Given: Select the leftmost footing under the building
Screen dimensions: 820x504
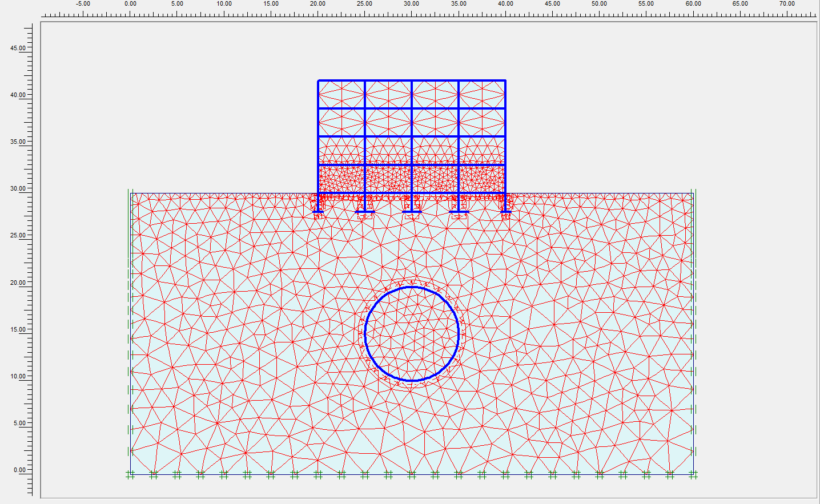Looking at the screenshot, I should (x=318, y=212).
